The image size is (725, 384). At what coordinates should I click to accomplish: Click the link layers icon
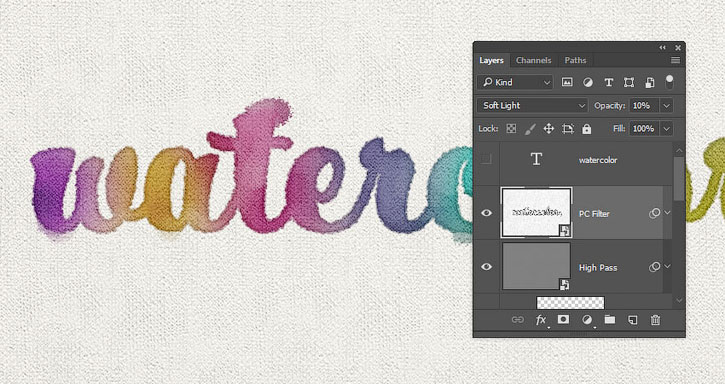point(517,320)
